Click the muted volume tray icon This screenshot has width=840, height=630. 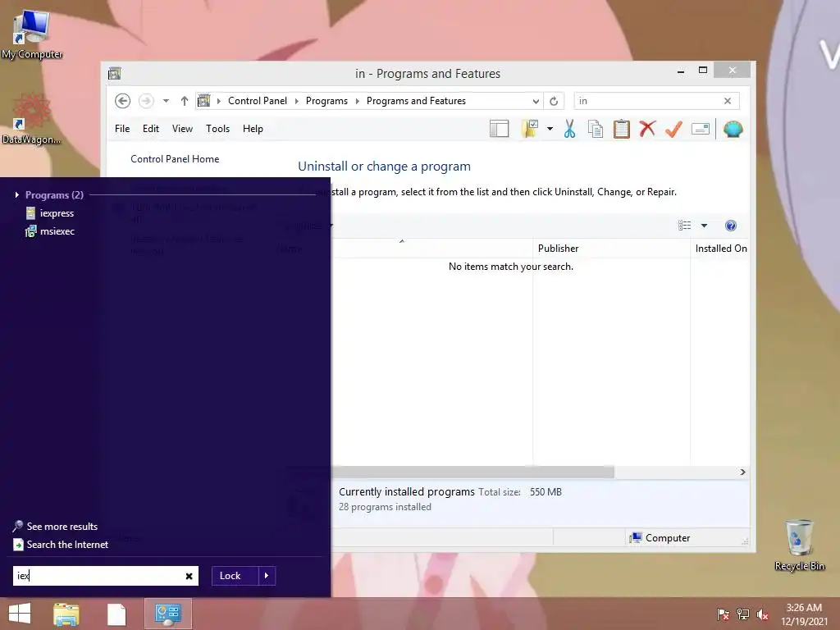click(762, 614)
